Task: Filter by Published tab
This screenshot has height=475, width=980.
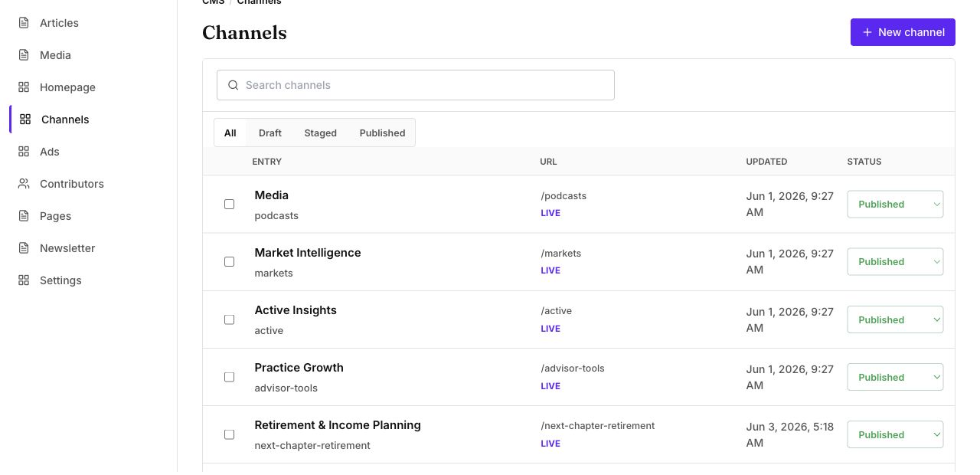Action: (x=382, y=133)
